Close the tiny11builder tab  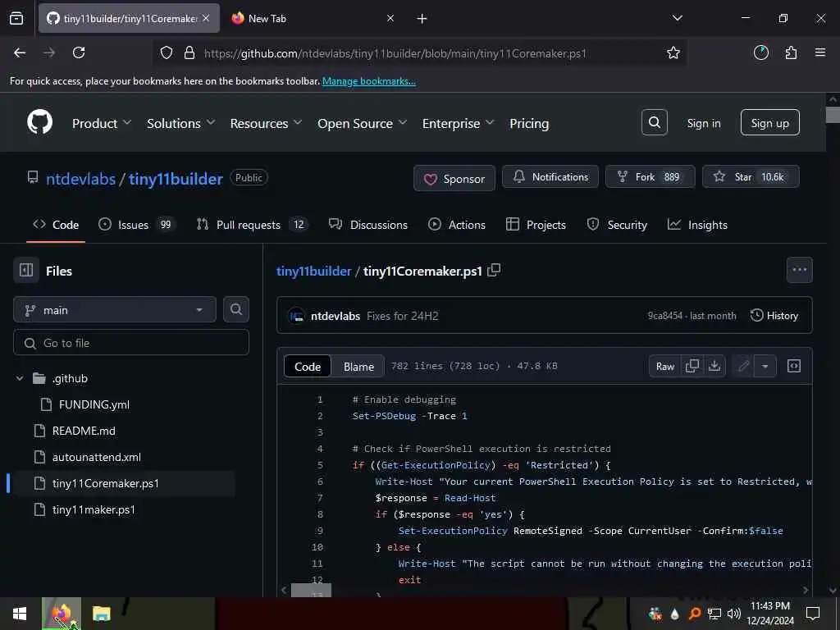click(x=206, y=18)
